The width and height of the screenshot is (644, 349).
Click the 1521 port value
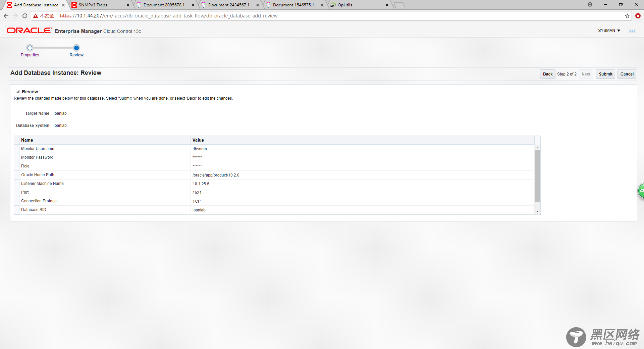197,193
